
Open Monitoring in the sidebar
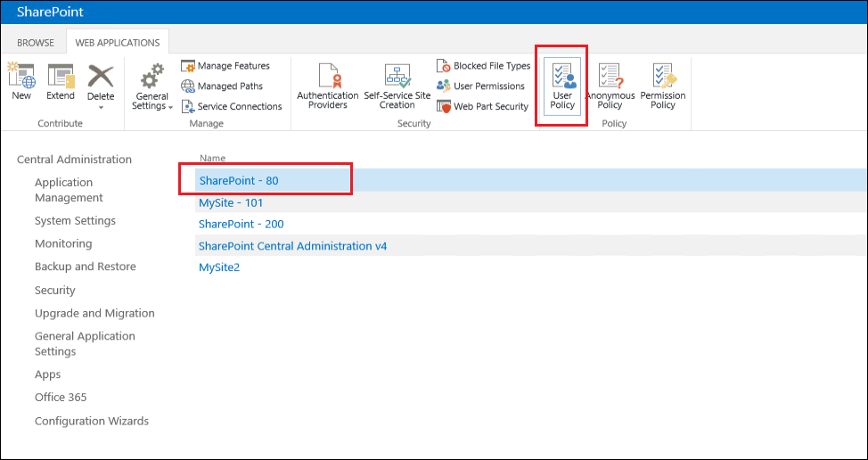coord(63,243)
